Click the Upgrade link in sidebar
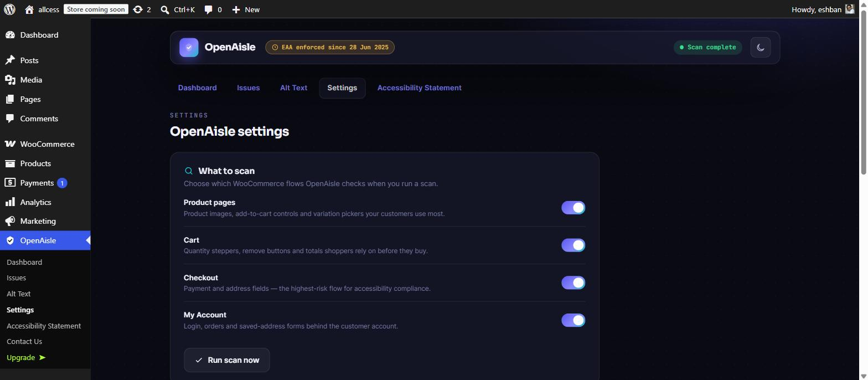 26,358
